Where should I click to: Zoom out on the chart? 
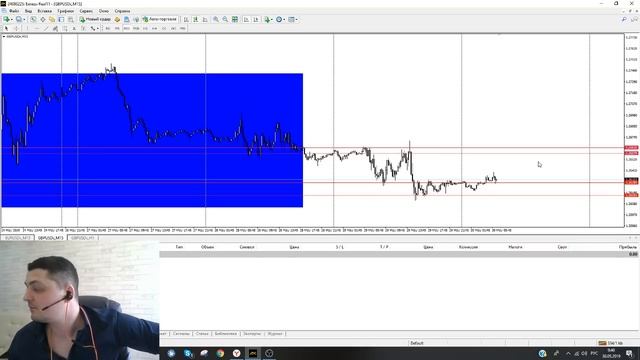pos(225,19)
